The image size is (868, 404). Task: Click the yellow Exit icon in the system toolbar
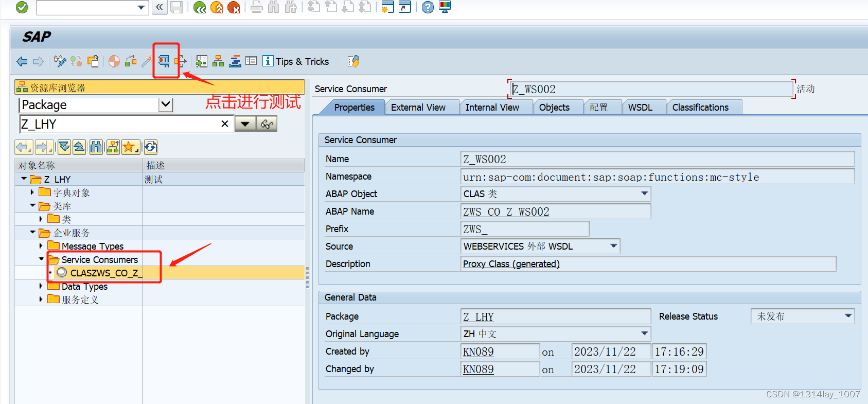tap(217, 7)
